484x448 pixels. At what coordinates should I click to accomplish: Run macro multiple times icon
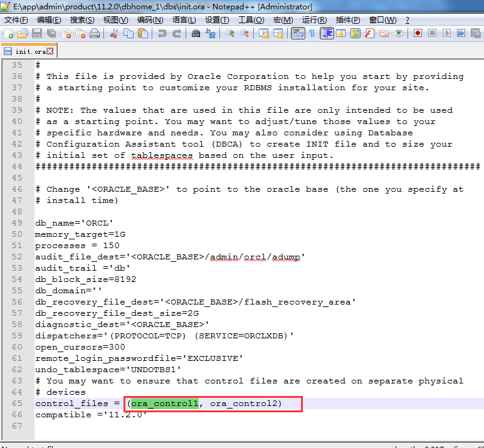pos(461,33)
